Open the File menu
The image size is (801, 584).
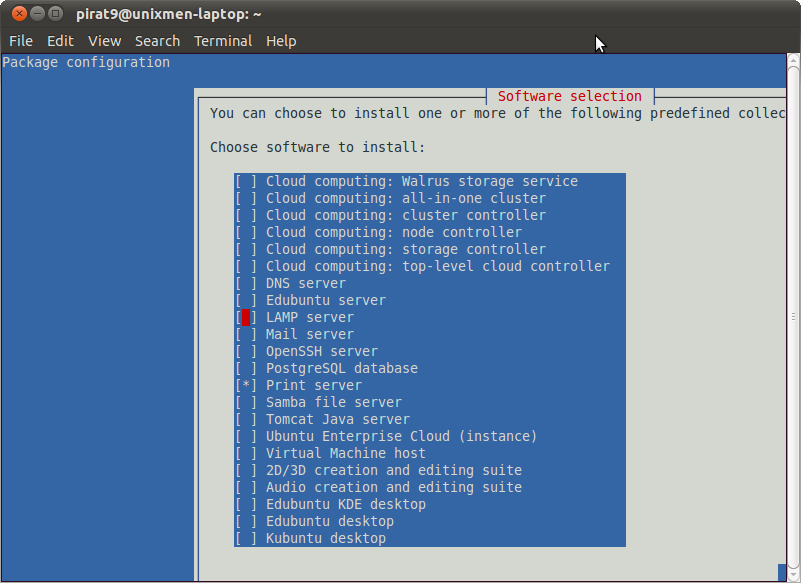(20, 41)
